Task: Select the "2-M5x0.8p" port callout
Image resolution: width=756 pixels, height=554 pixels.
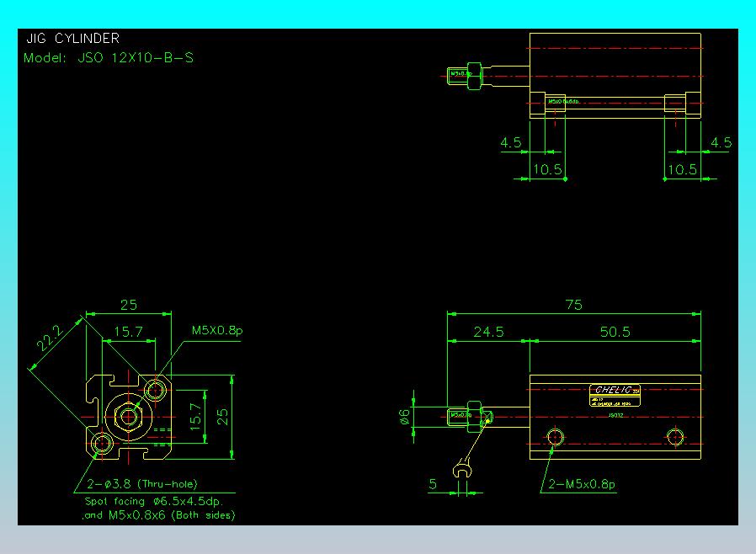Action: point(582,484)
